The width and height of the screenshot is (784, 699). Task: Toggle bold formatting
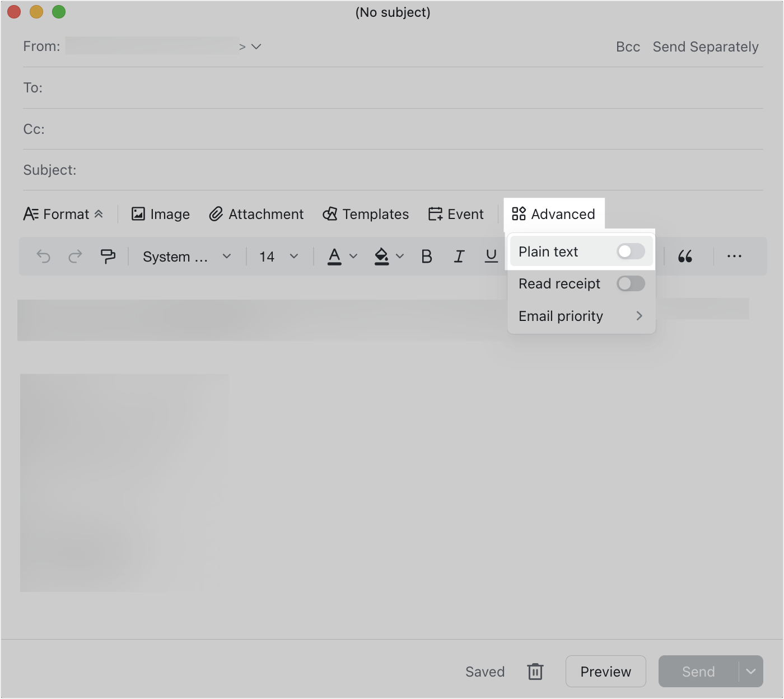(x=427, y=257)
